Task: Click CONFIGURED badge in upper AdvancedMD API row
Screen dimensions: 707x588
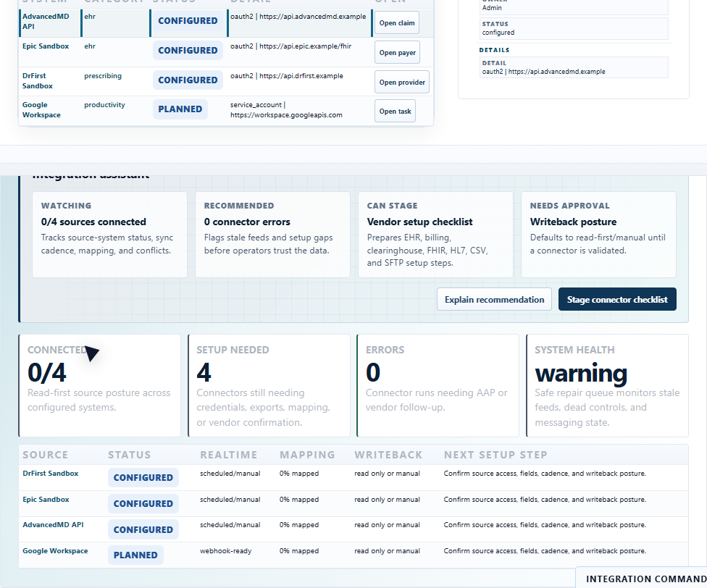Action: (x=188, y=21)
